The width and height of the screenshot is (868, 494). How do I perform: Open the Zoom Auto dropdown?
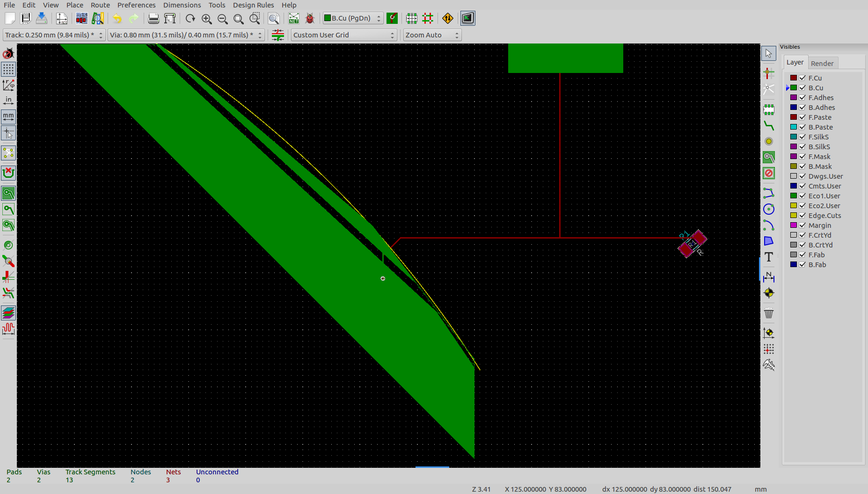coord(432,35)
